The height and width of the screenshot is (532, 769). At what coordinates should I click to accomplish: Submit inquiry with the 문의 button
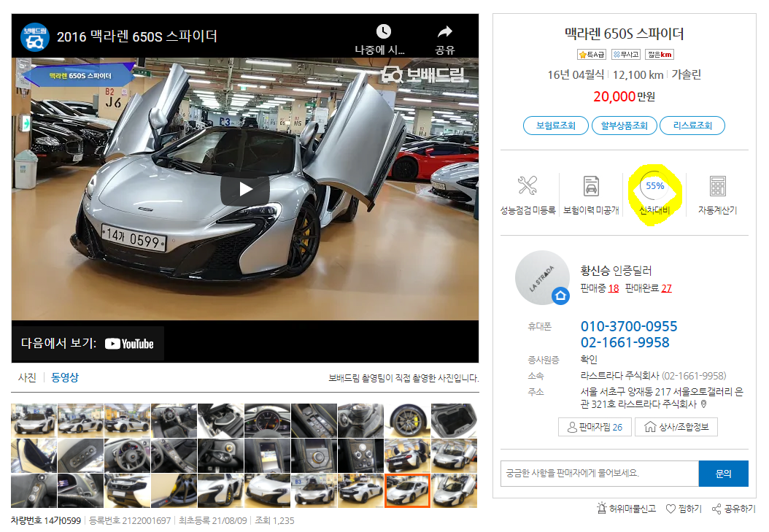coord(723,474)
